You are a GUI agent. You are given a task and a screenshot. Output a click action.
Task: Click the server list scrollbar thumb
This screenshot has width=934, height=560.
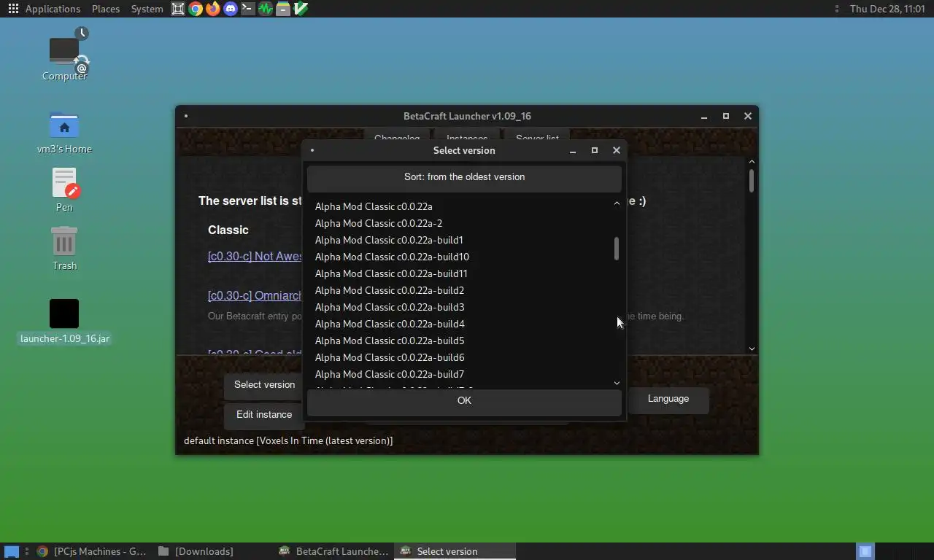coord(752,181)
